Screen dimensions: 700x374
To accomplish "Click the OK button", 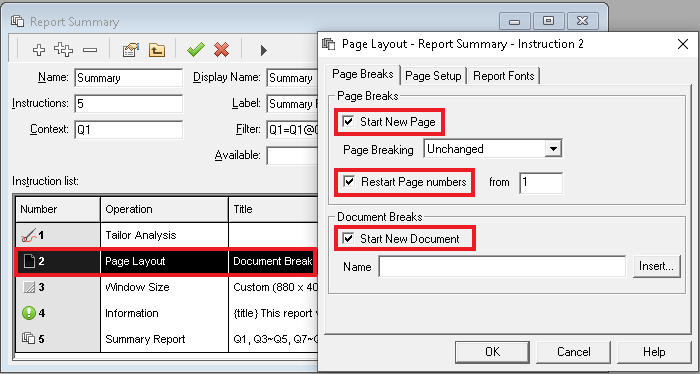I will pyautogui.click(x=492, y=352).
